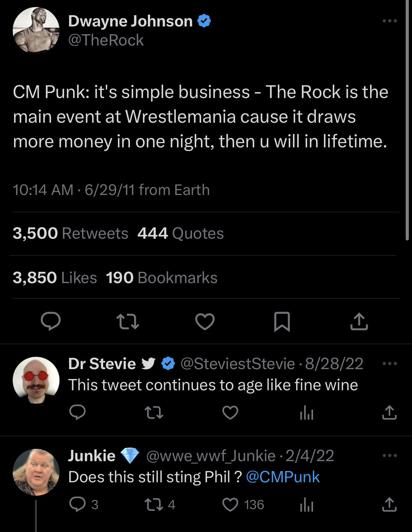Retweet Junkie's reply with 4 retweets
The width and height of the screenshot is (412, 532).
tap(154, 505)
